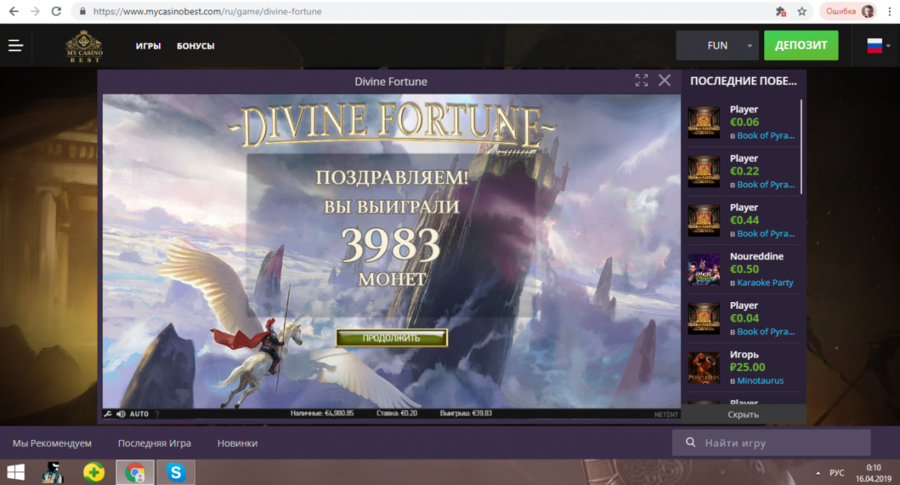Image resolution: width=900 pixels, height=485 pixels.
Task: Show hidden system tray icons
Action: [818, 473]
